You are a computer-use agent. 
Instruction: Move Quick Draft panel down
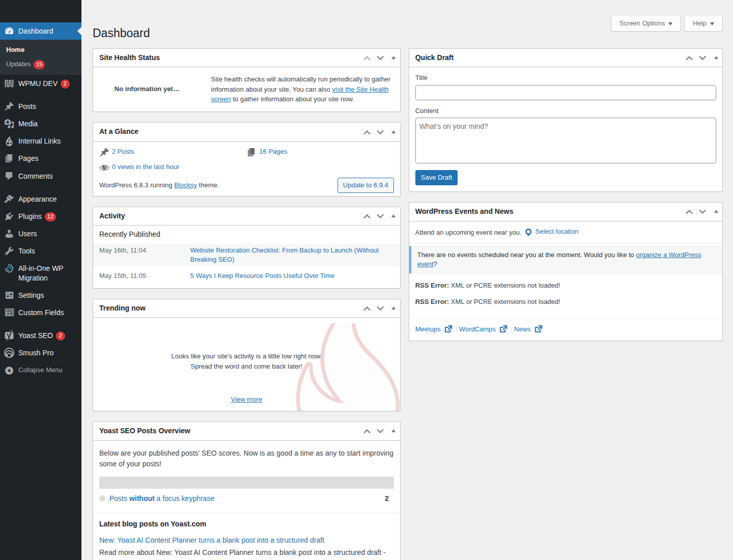tap(702, 58)
